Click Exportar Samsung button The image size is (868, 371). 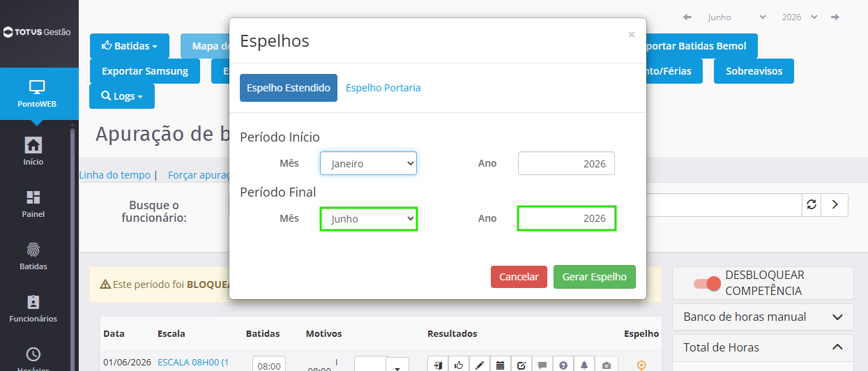(x=145, y=71)
